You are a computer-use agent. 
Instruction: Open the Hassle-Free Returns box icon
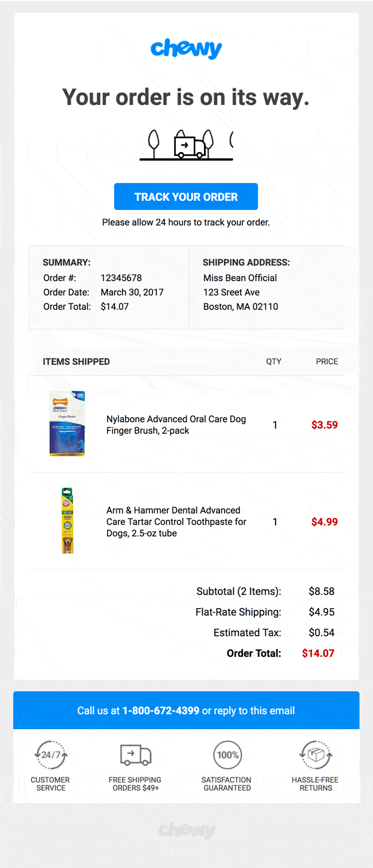point(316,754)
